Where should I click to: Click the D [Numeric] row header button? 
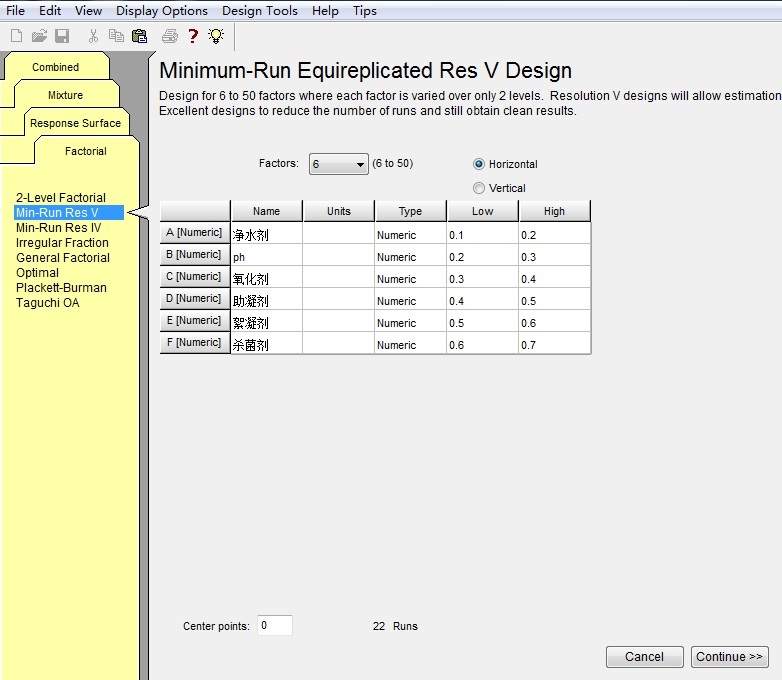click(x=195, y=298)
